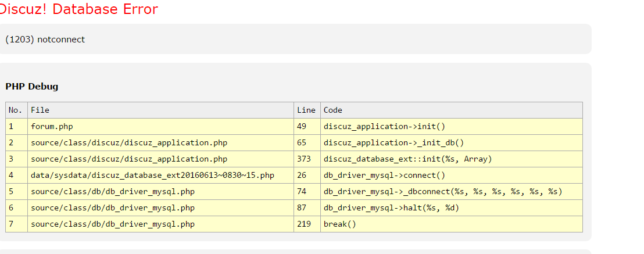Image resolution: width=644 pixels, height=254 pixels.
Task: Select line number 26 cell
Action: pos(307,176)
